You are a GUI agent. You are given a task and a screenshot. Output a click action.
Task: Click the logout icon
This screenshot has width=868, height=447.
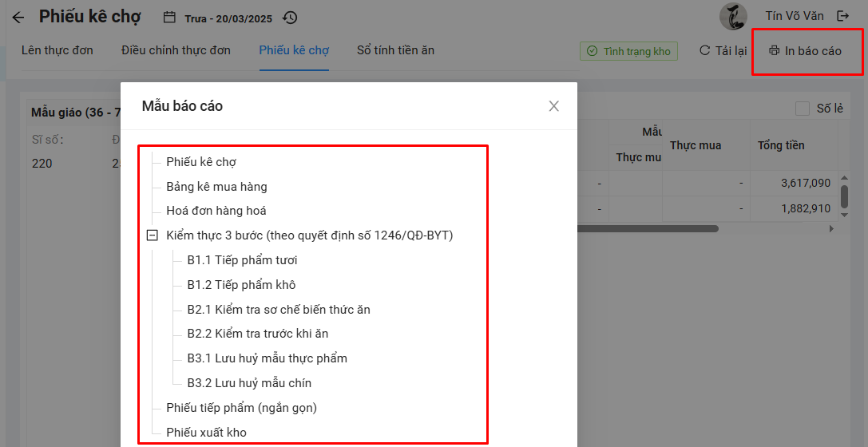click(842, 16)
